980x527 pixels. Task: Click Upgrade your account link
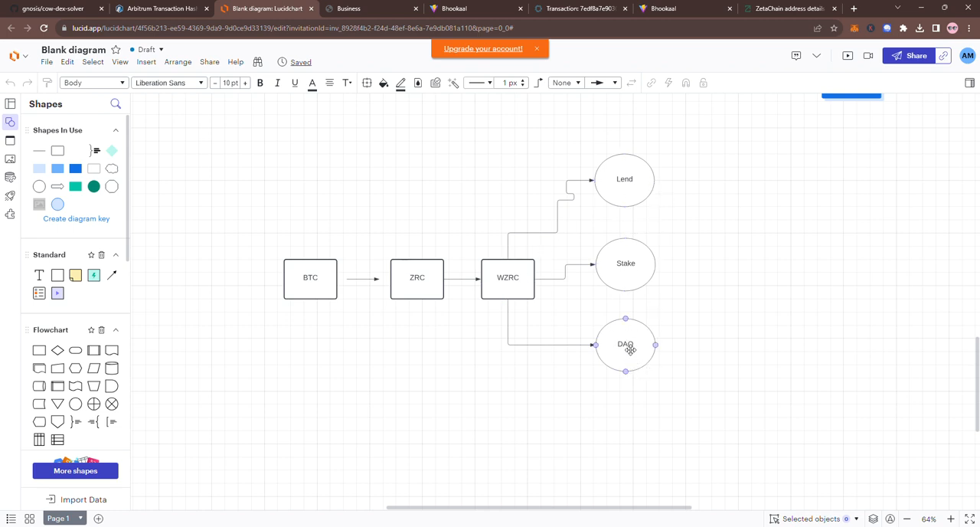483,49
